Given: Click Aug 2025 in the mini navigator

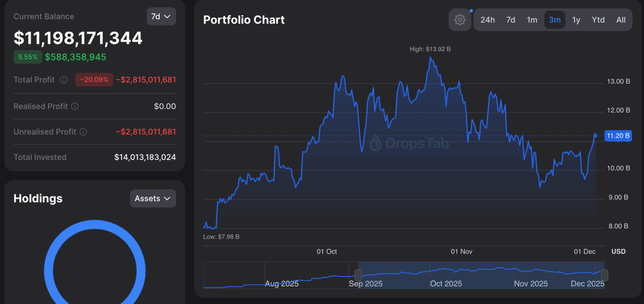Looking at the screenshot, I should pos(281,284).
